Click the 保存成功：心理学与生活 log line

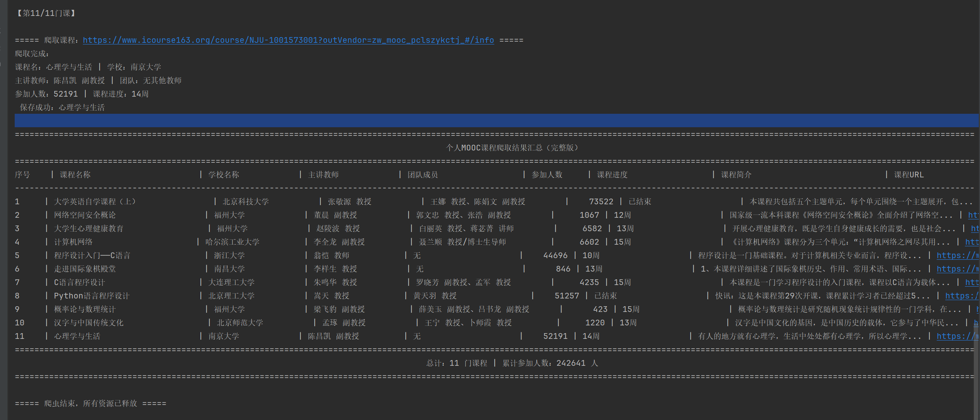coord(62,107)
